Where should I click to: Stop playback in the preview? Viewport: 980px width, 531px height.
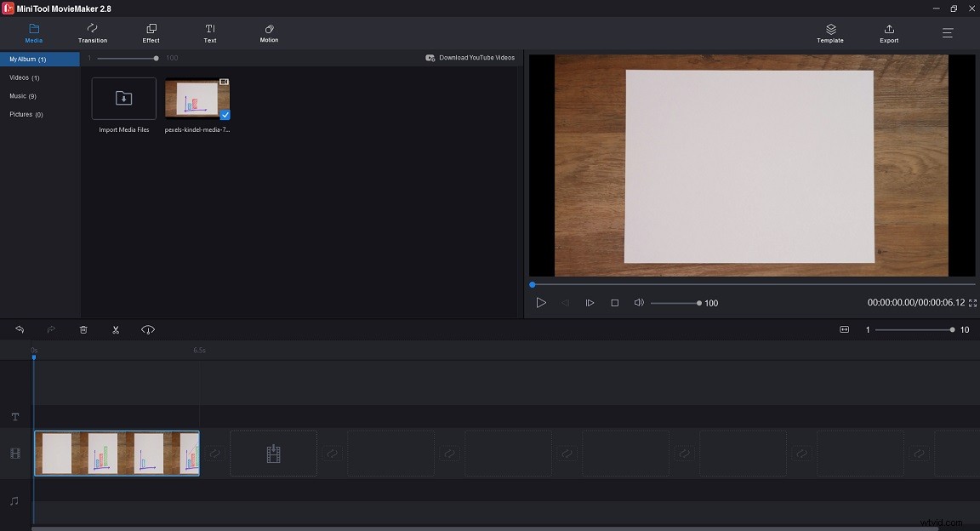pos(614,302)
